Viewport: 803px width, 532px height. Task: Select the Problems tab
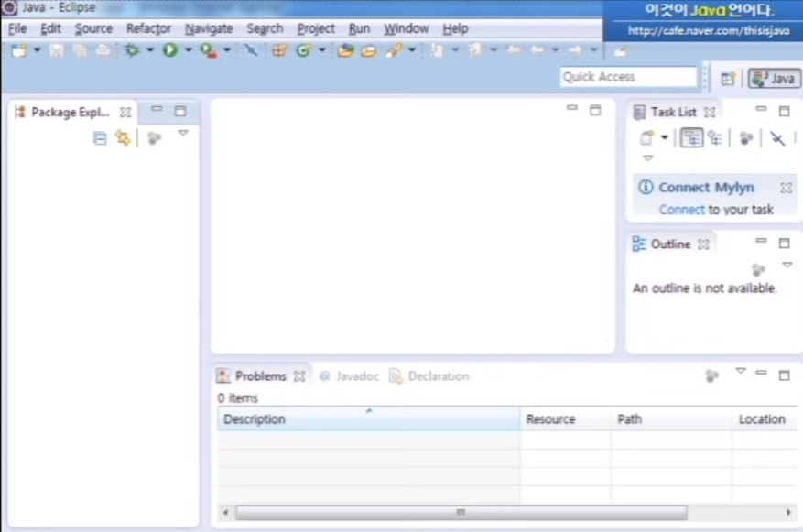click(261, 375)
